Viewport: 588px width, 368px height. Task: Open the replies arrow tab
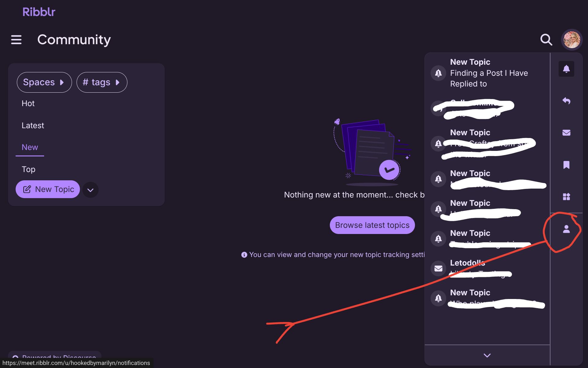[566, 101]
